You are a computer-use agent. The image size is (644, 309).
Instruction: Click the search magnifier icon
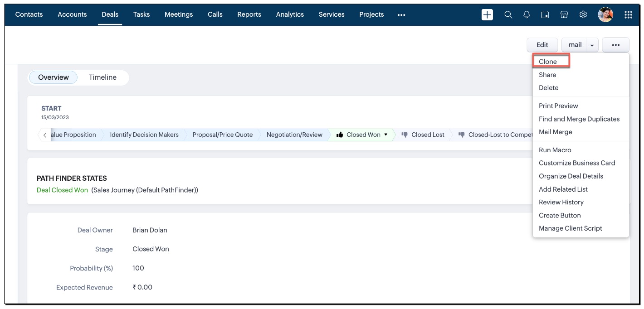[x=508, y=14]
